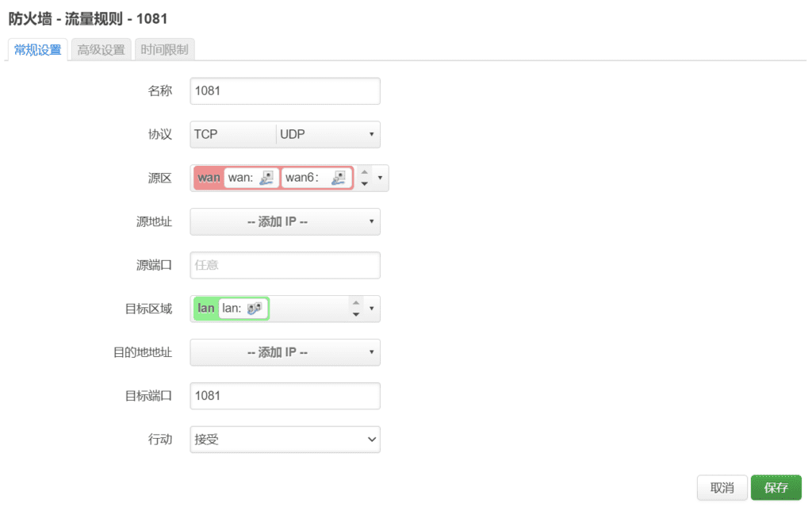Open the destination zone dropdown arrow
The width and height of the screenshot is (812, 507).
(x=370, y=308)
